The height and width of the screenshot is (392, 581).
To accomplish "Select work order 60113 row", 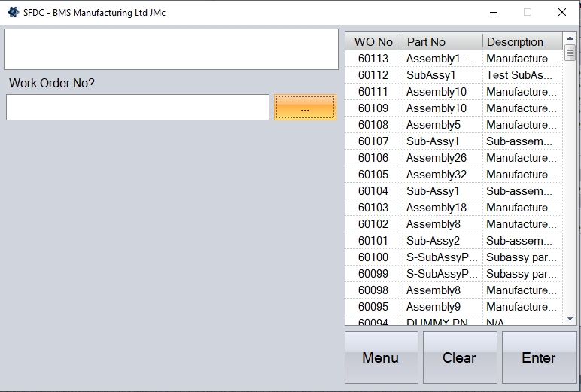I will 452,59.
